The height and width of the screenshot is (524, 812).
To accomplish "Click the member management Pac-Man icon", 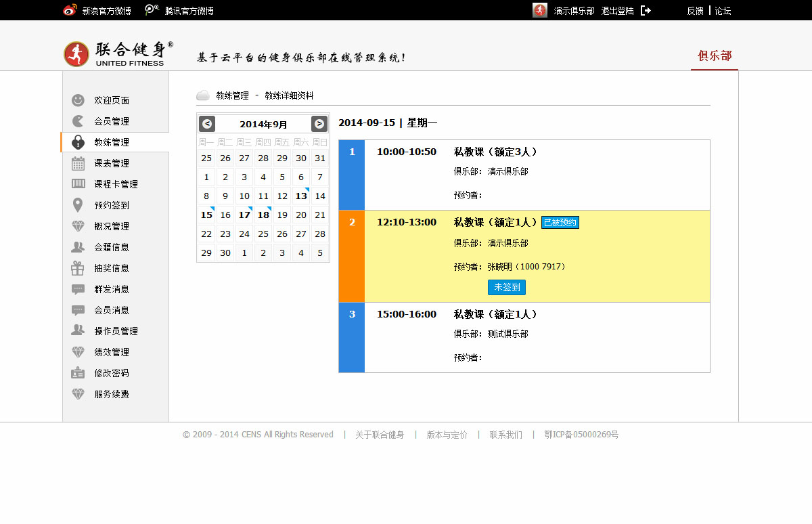I will point(78,121).
